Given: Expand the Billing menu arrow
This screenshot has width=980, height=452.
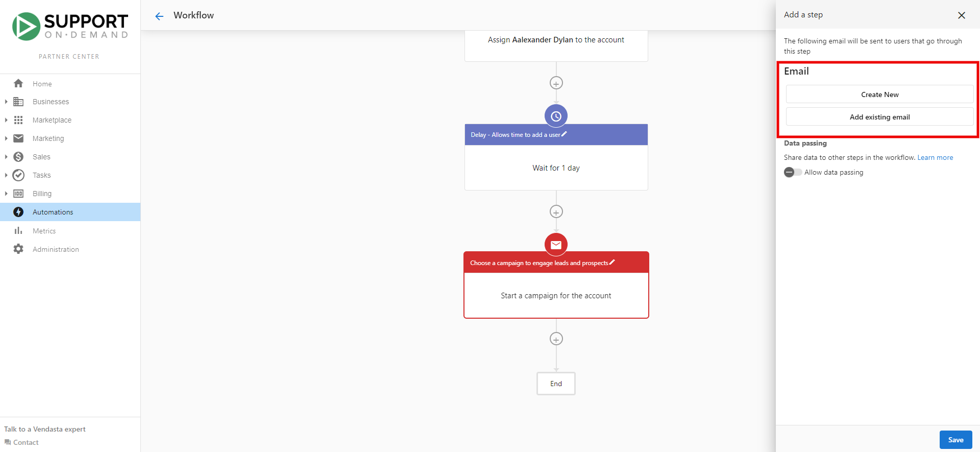Looking at the screenshot, I should tap(6, 194).
